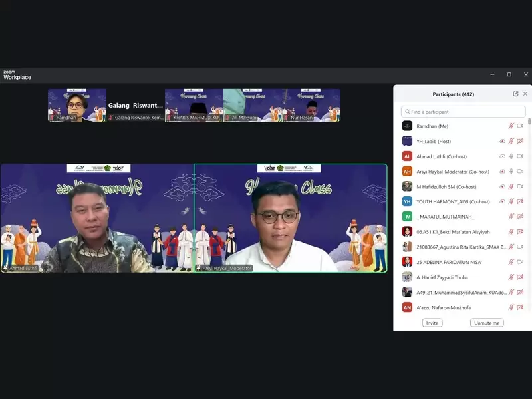
Task: Click the muted mic icon for M Hafidzulloh SM
Action: (x=510, y=186)
